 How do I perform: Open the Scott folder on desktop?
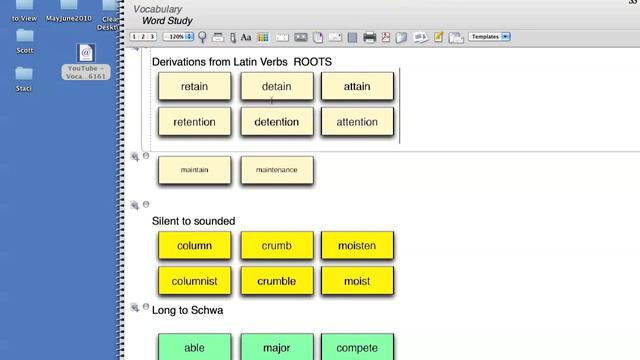pyautogui.click(x=24, y=41)
